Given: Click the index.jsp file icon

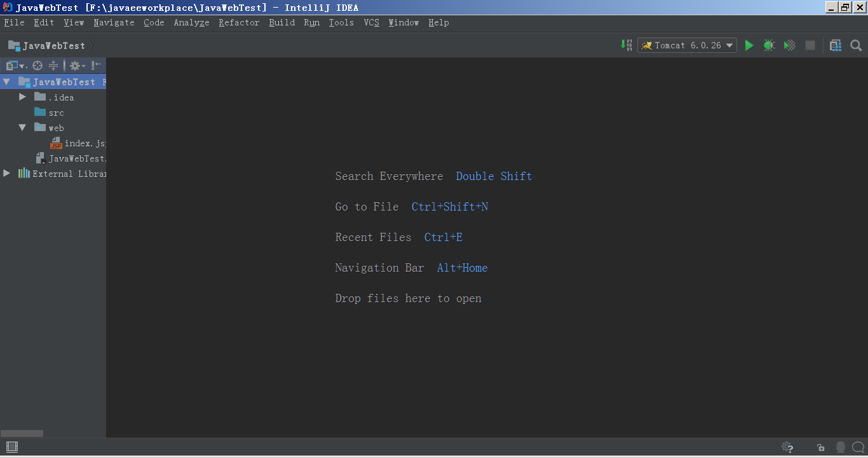Looking at the screenshot, I should tap(56, 143).
